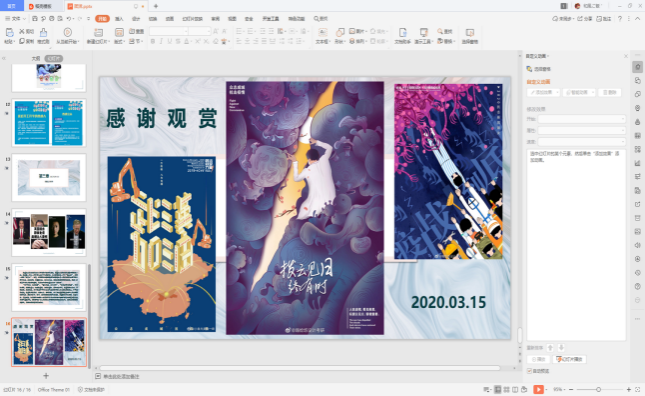Open the Insert ribbon tab
Viewport: 645px width, 396px height.
[119, 19]
